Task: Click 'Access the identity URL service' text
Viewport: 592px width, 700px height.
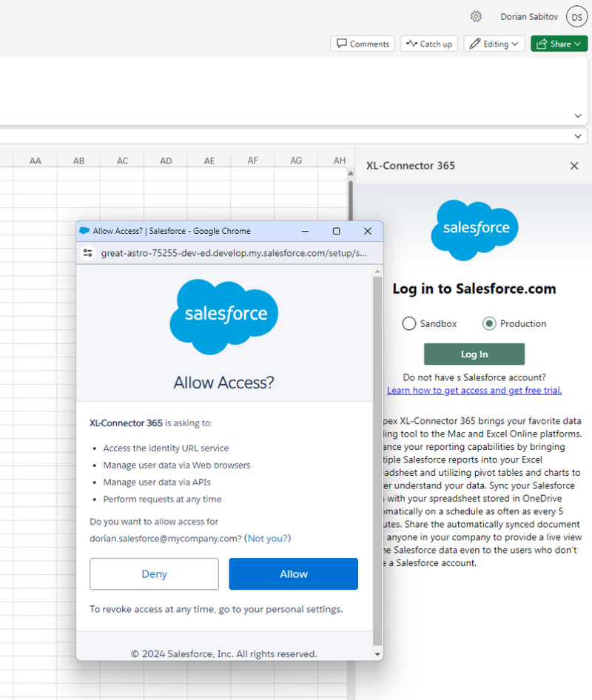Action: (x=166, y=448)
